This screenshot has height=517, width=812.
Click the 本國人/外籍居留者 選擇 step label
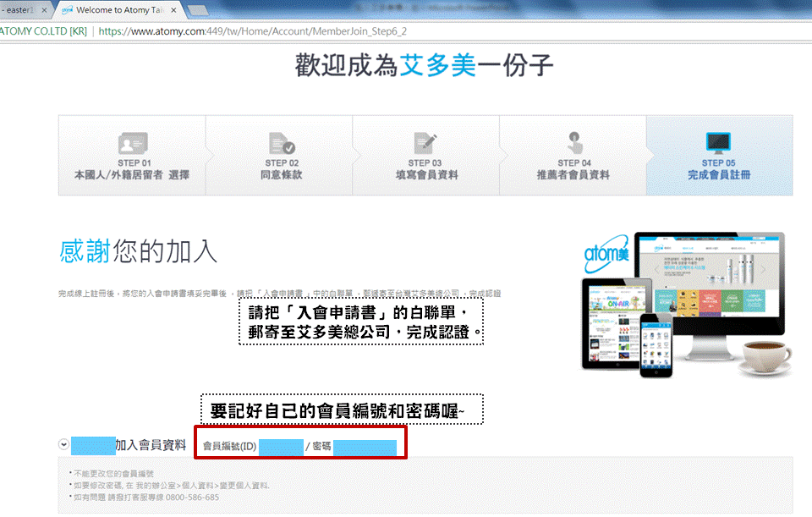click(132, 175)
